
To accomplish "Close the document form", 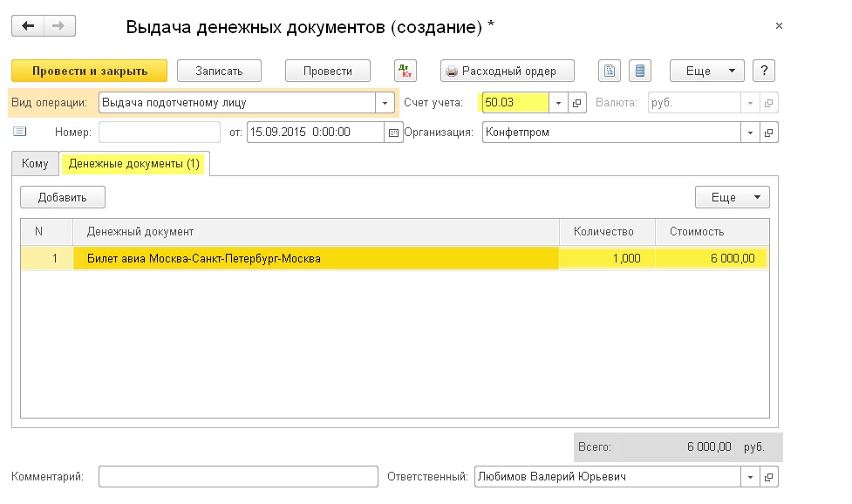I will pos(779,25).
